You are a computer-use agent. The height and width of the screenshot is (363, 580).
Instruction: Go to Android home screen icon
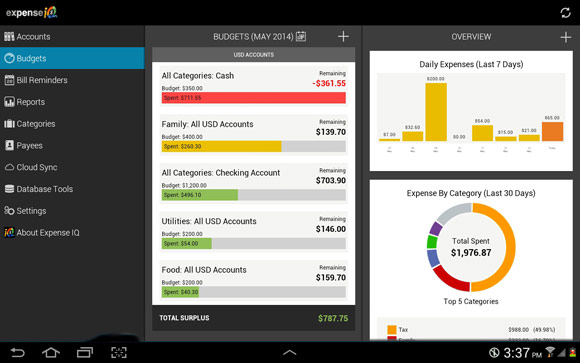click(51, 353)
